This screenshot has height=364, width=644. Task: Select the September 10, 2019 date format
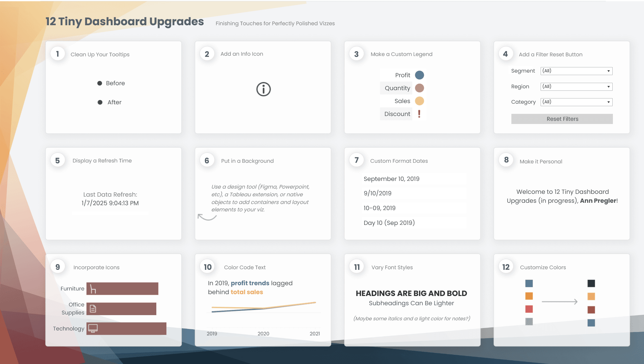click(x=391, y=179)
